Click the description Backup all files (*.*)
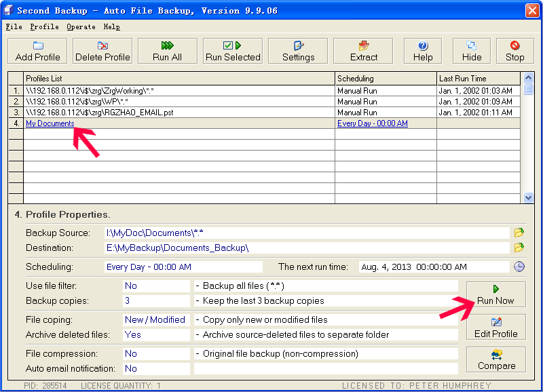 coord(244,286)
